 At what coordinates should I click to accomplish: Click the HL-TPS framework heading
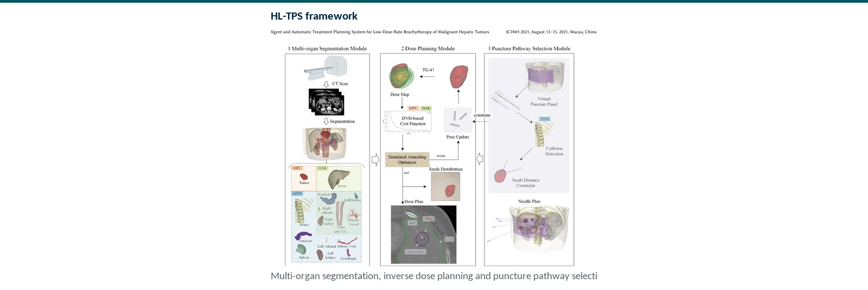[314, 16]
